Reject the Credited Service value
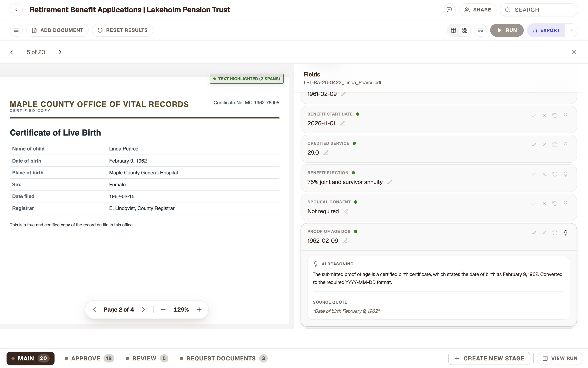The width and height of the screenshot is (588, 368). 544,145
